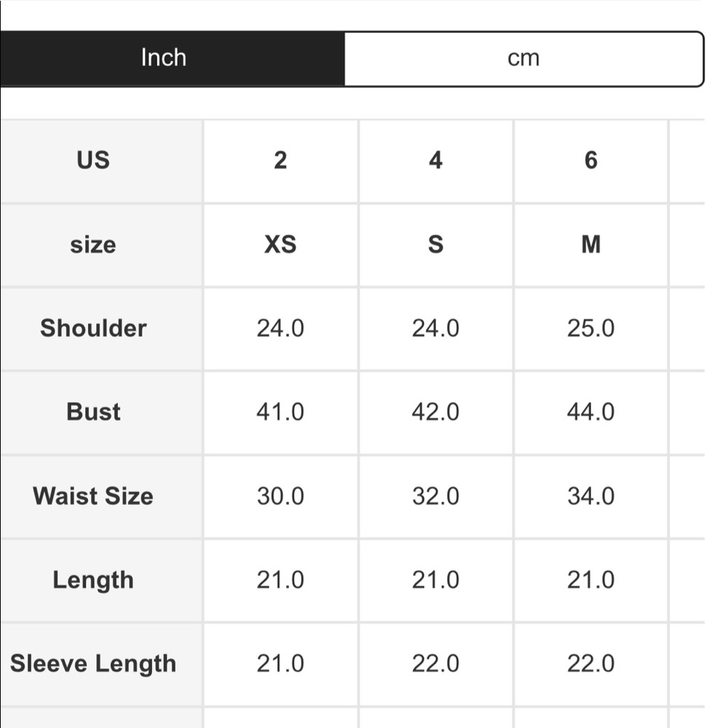728x728 pixels.
Task: Switch to the Inch unit tab
Action: point(164,58)
